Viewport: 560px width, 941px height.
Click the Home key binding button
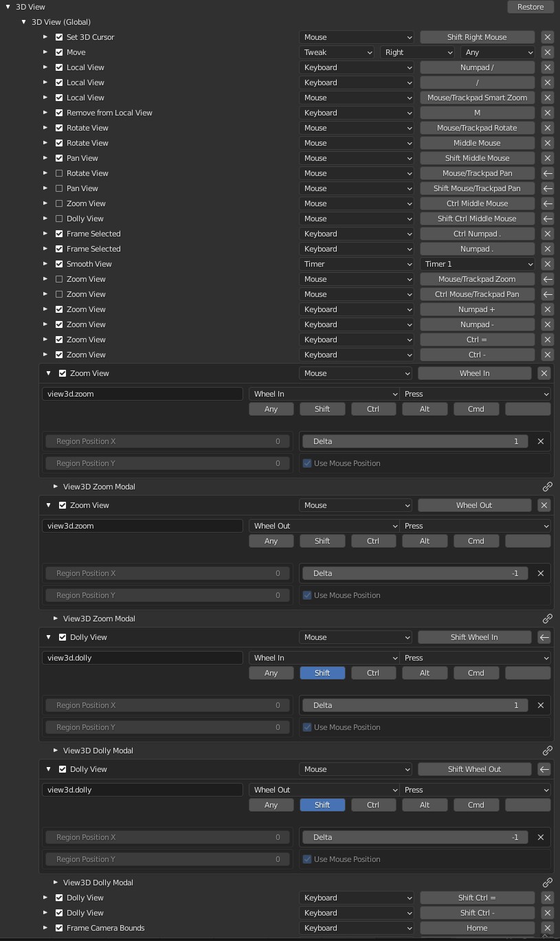click(478, 928)
